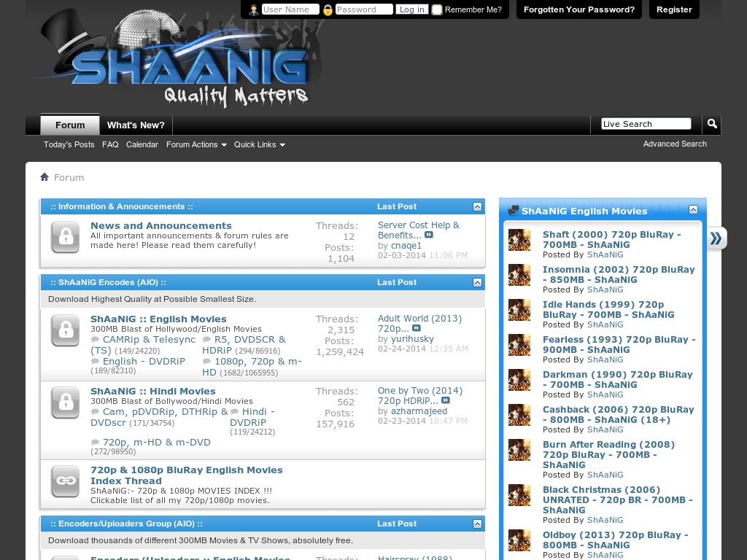This screenshot has height=560, width=747.
Task: Click avatar beside Fearless (1993) post
Action: tap(519, 345)
